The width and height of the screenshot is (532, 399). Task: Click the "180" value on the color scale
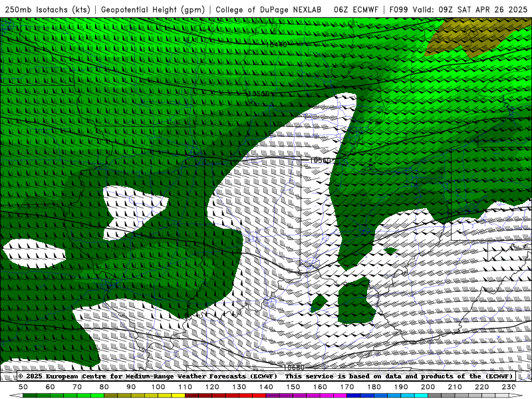click(x=374, y=387)
